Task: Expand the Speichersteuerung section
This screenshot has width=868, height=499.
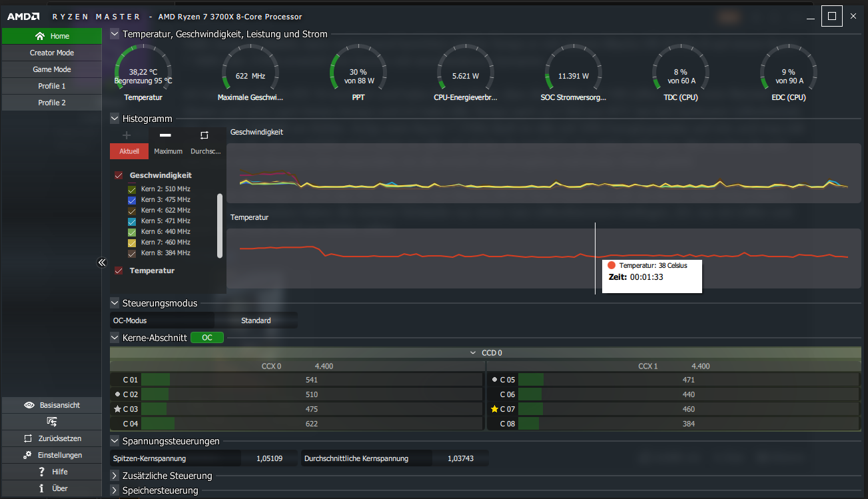Action: (x=115, y=490)
